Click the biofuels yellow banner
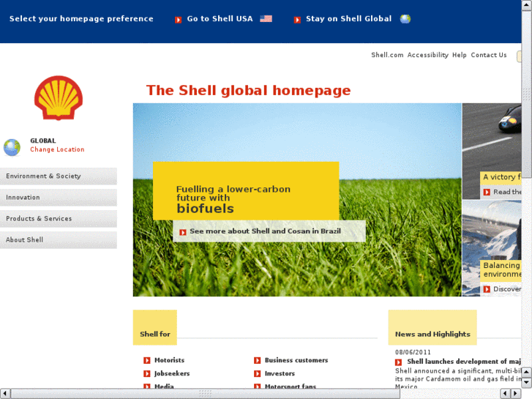 pyautogui.click(x=246, y=191)
